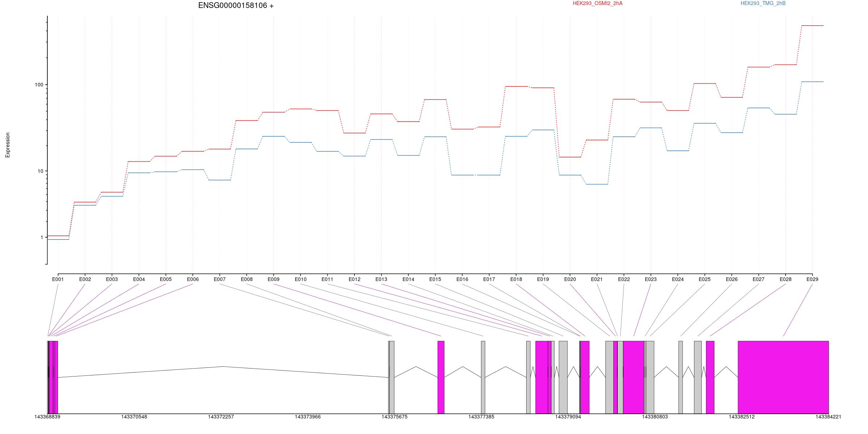This screenshot has height=434, width=868.
Task: Click the long intron line peak in gene model
Action: (223, 367)
